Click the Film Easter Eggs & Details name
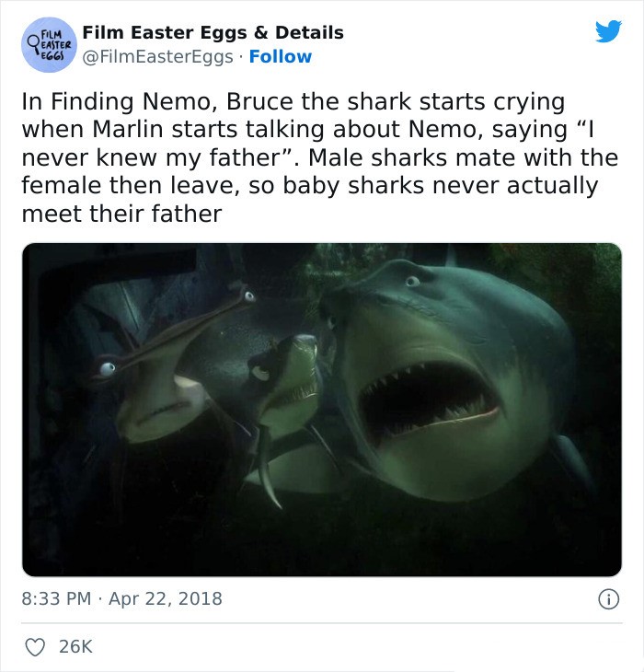Screen dimensions: 644x672 click(x=213, y=32)
